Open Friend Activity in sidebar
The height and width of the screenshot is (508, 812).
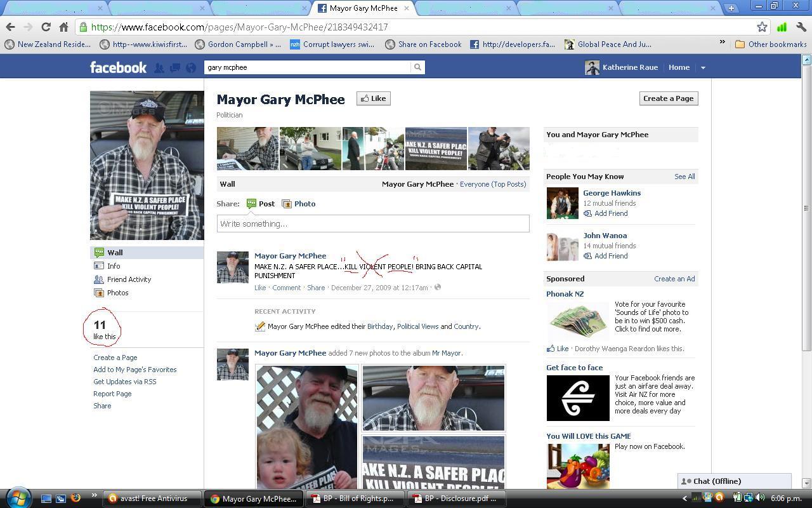[x=147, y=279]
